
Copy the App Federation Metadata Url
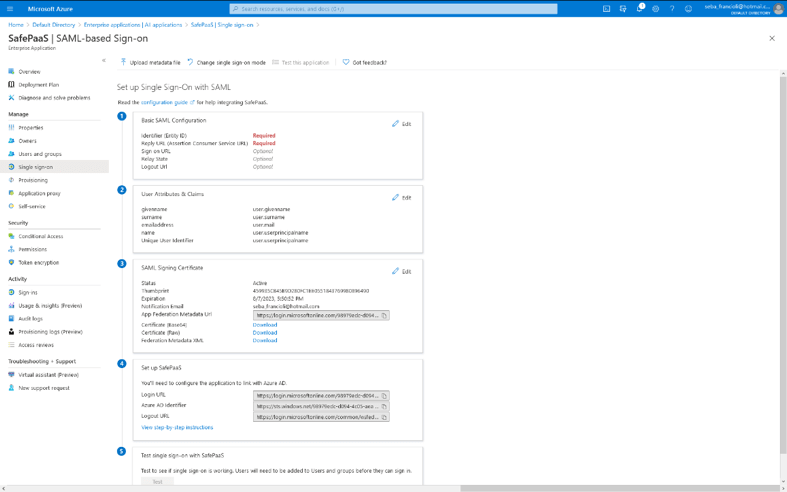click(384, 316)
